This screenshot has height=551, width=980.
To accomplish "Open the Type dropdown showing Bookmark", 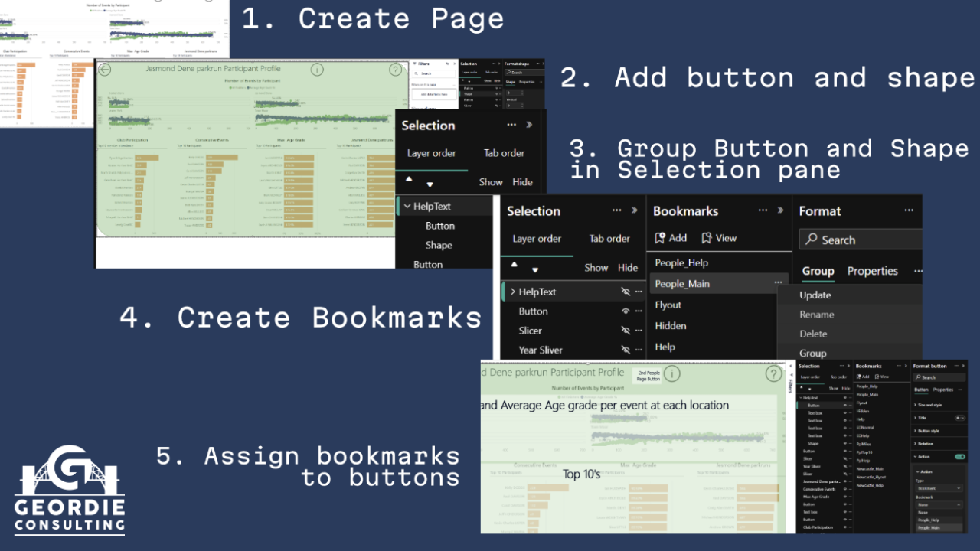I will click(939, 487).
